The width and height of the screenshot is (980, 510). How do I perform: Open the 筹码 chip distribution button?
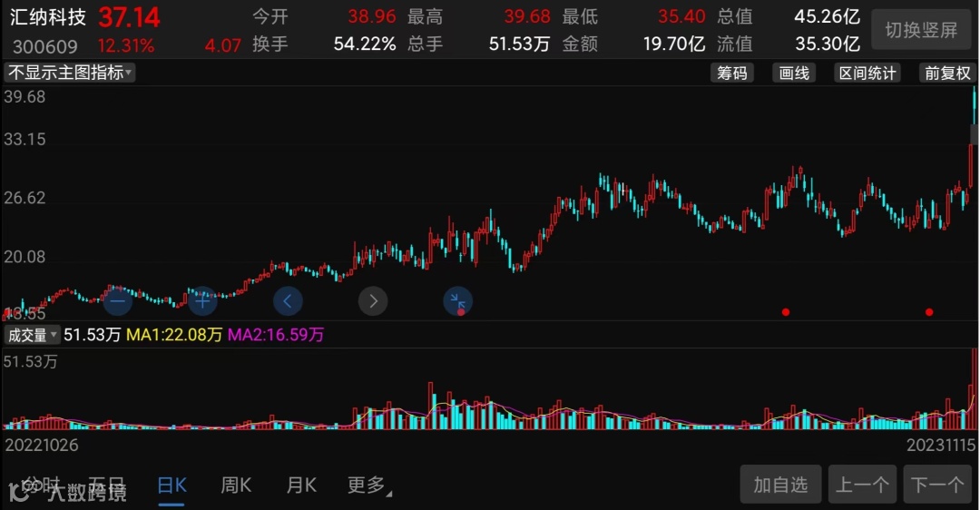[732, 74]
